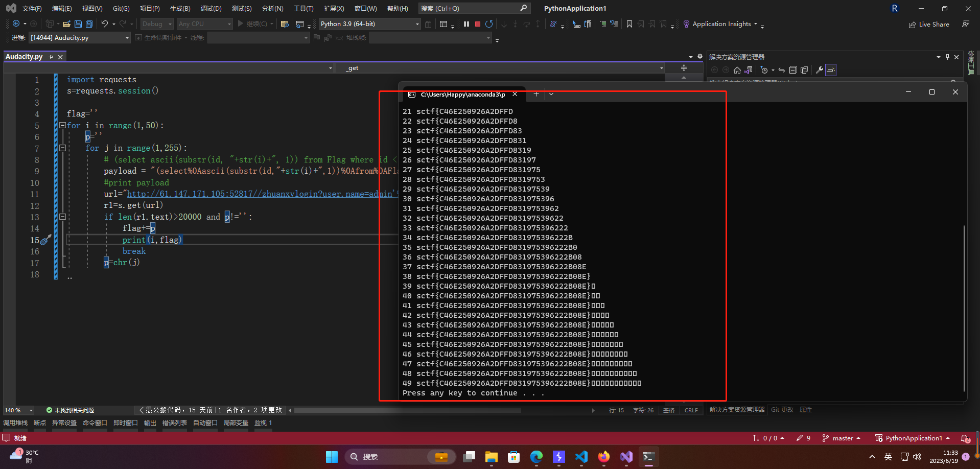
Task: Click the PythonApplication1 repository in status bar
Action: click(913, 438)
